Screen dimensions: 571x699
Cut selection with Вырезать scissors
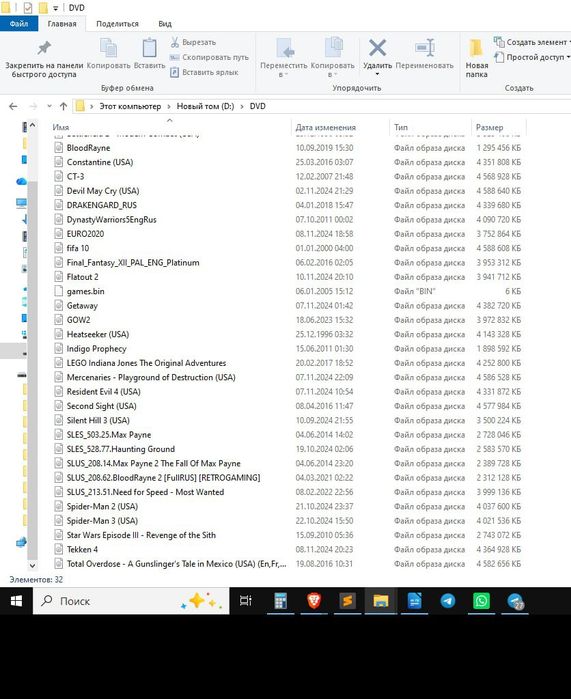tap(193, 42)
